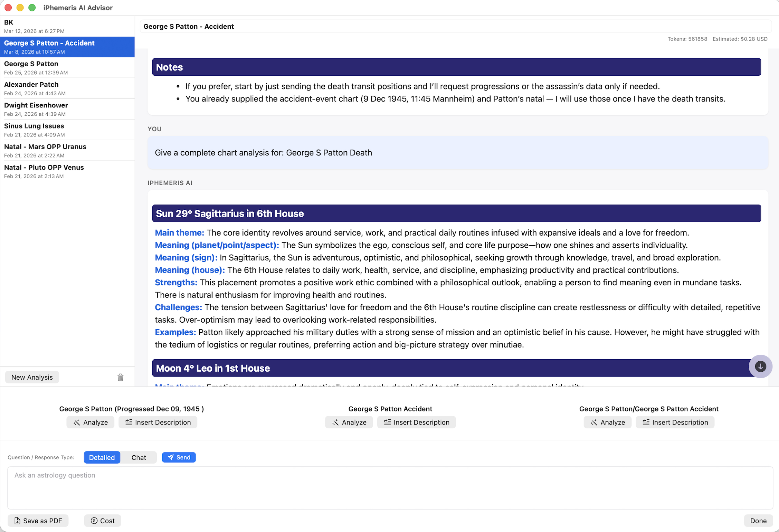Viewport: 779px width, 532px height.
Task: Click the astrology question text box
Action: (390, 488)
